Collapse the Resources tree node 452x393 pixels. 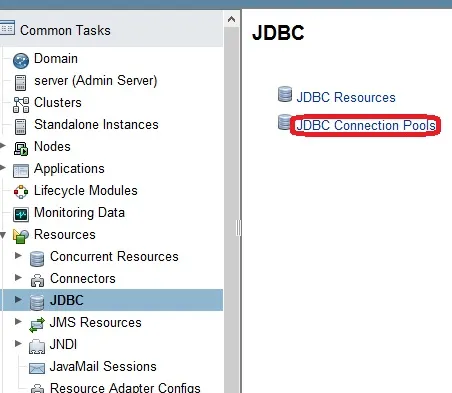coord(3,235)
